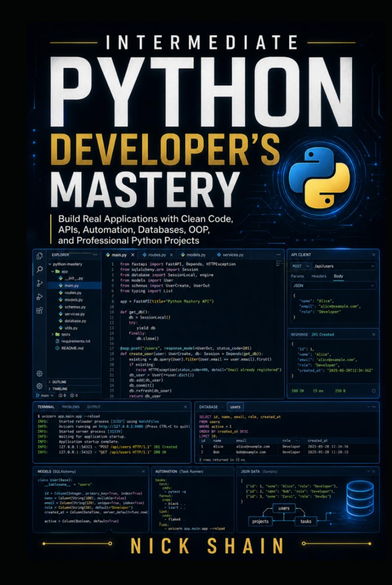Open the Params tab in API Client

[x=298, y=276]
